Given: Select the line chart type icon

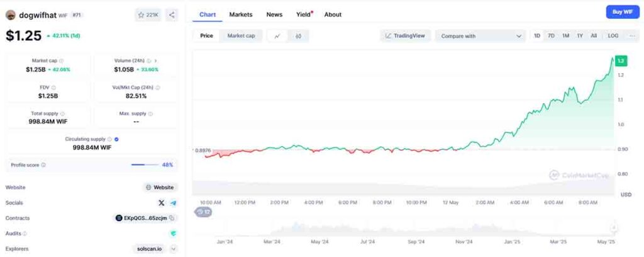Looking at the screenshot, I should tap(277, 36).
